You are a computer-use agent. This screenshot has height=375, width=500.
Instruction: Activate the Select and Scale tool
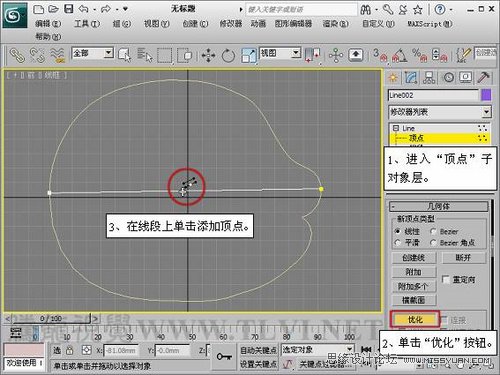pyautogui.click(x=248, y=55)
